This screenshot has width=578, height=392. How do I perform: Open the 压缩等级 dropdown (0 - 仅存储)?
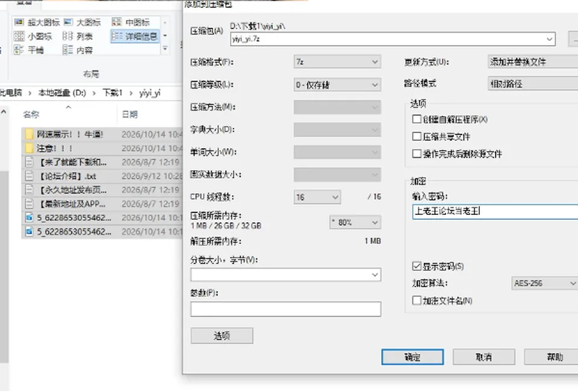(x=337, y=85)
